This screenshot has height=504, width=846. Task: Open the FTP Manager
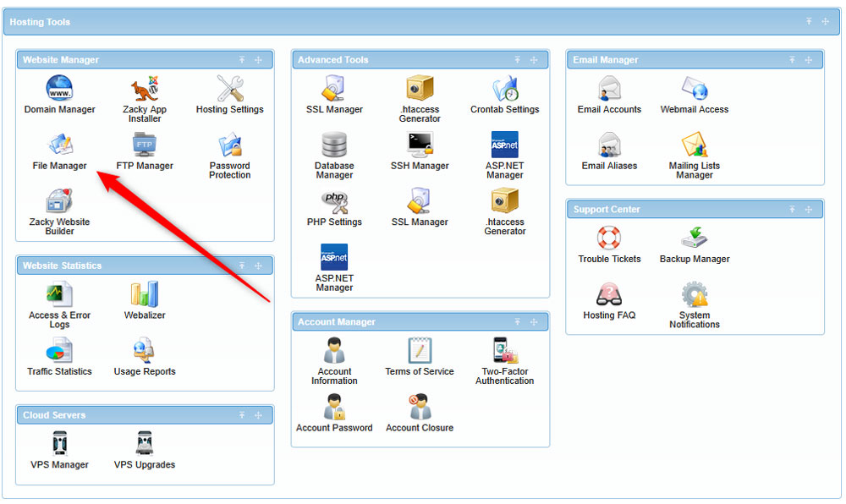click(144, 151)
